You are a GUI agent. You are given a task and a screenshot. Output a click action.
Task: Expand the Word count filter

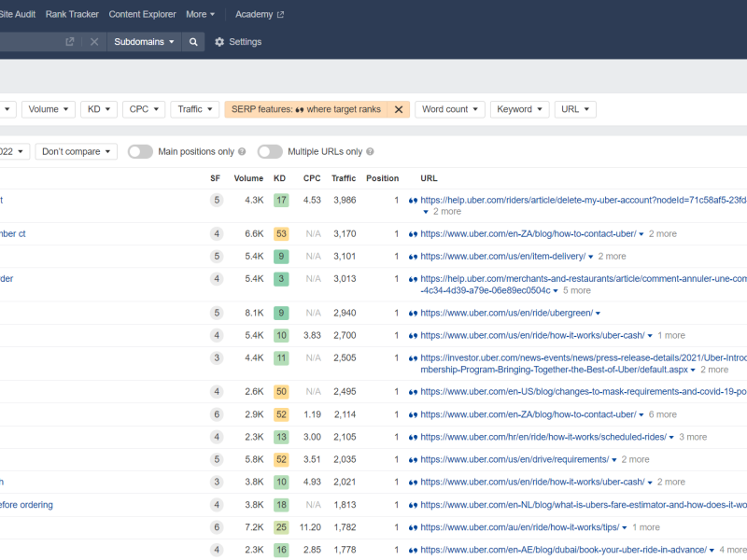(x=449, y=109)
